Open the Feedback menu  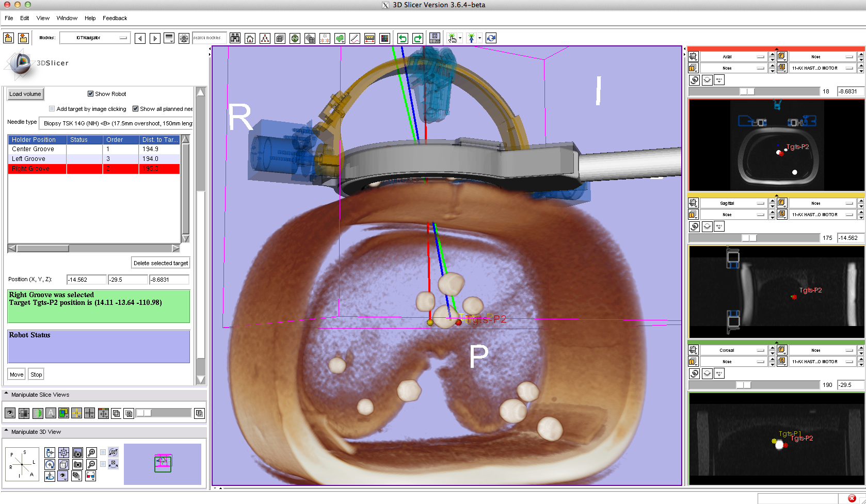115,18
